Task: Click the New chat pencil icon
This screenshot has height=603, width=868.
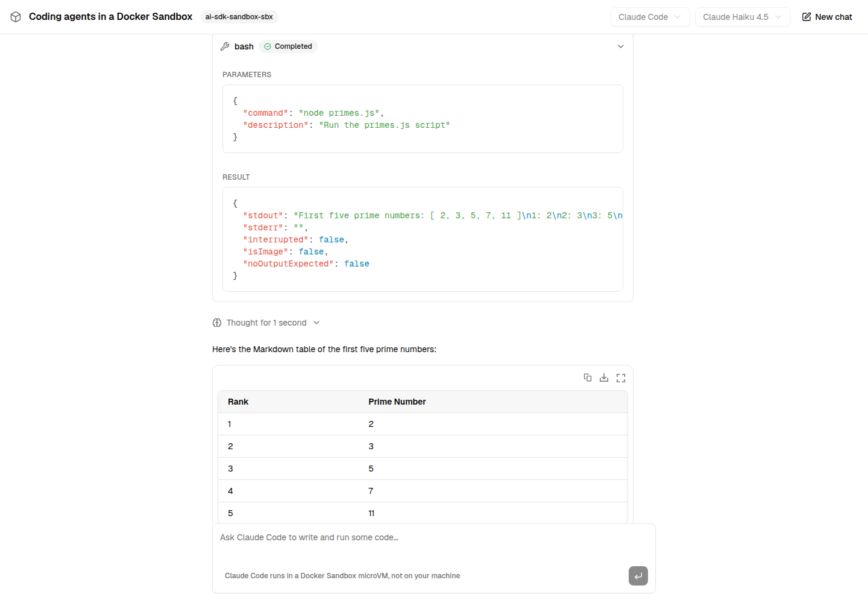Action: (x=807, y=17)
